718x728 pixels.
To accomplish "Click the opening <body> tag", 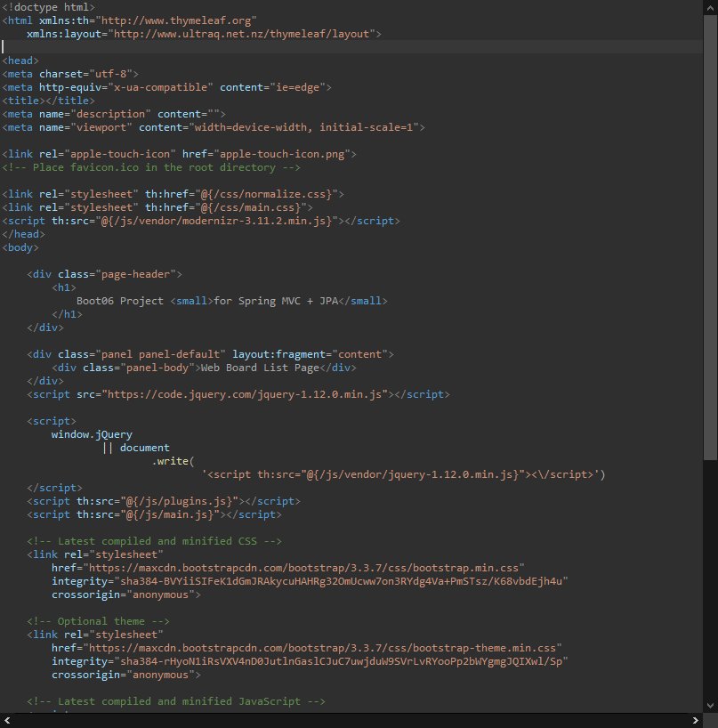I will pyautogui.click(x=20, y=247).
